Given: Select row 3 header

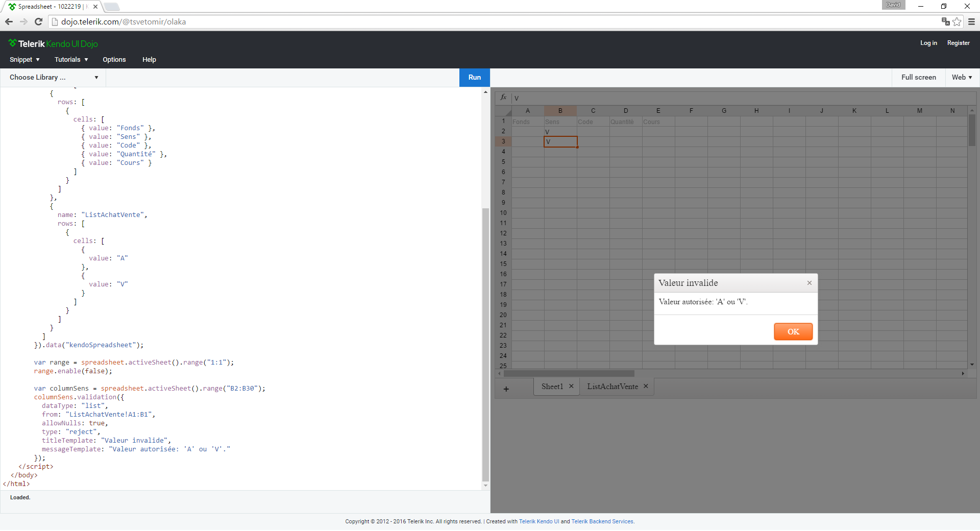Looking at the screenshot, I should [x=503, y=141].
